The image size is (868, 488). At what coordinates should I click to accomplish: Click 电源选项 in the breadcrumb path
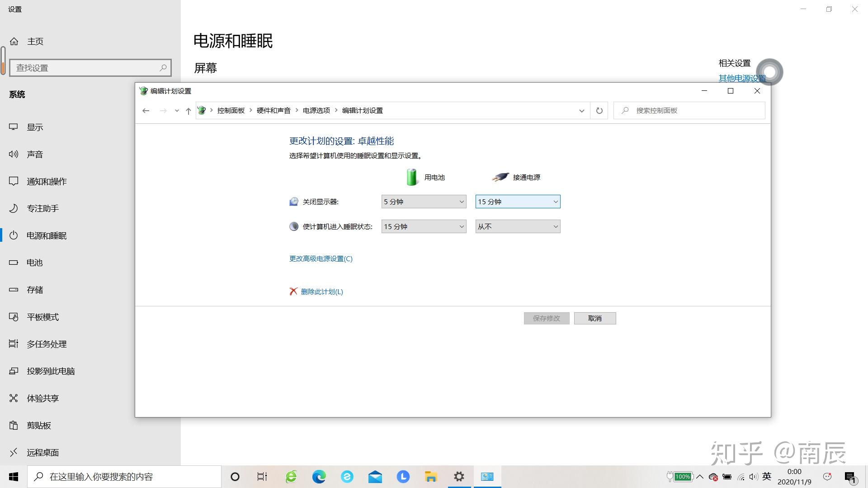click(x=316, y=111)
